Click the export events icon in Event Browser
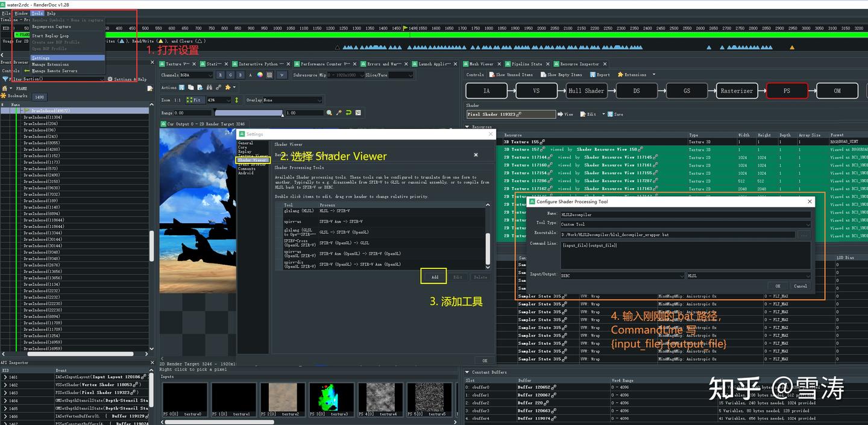 [x=150, y=89]
